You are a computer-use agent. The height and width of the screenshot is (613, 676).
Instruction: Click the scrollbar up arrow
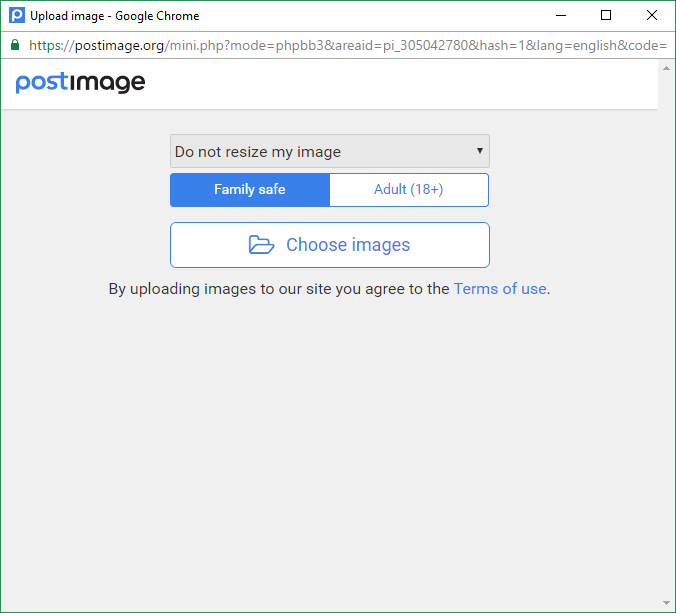(666, 67)
